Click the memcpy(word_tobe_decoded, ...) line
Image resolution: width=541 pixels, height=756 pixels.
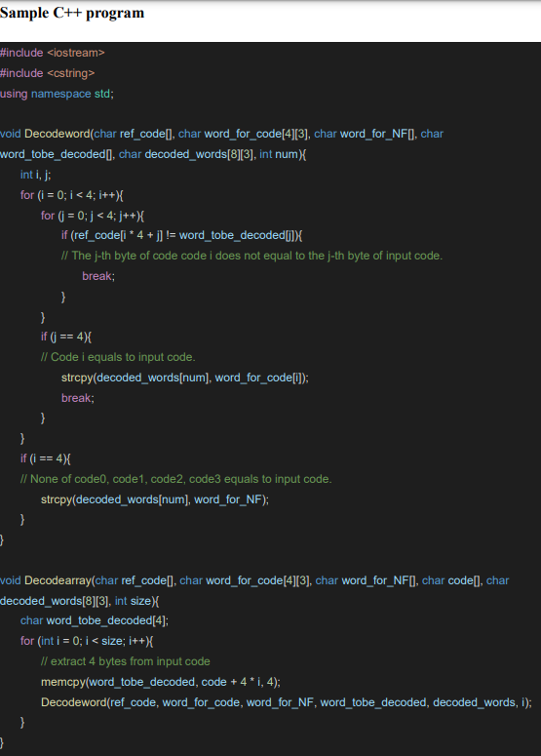pyautogui.click(x=161, y=682)
